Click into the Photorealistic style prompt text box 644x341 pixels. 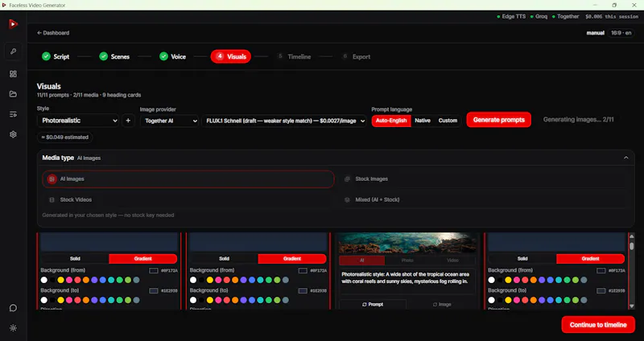(x=407, y=281)
